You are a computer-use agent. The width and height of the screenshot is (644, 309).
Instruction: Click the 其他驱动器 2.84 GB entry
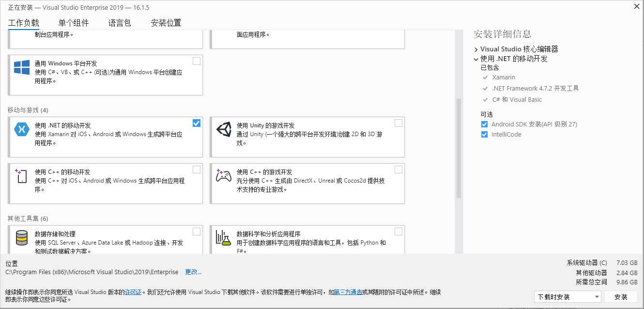606,273
